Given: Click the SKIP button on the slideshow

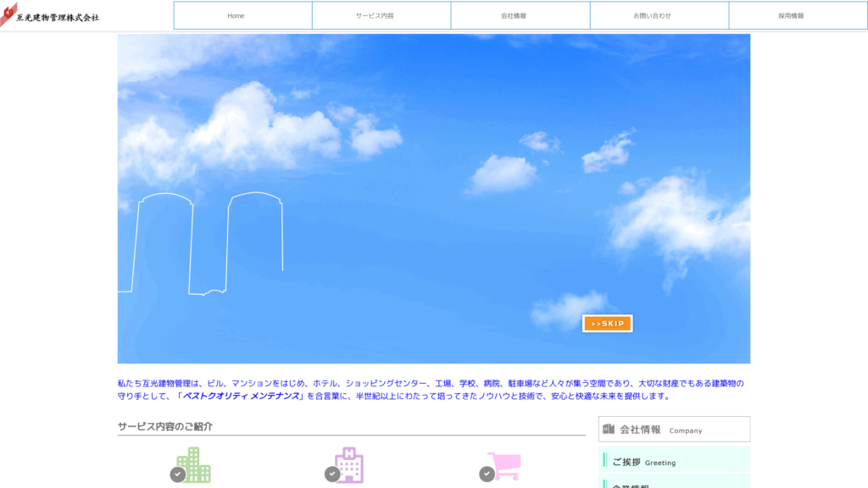Looking at the screenshot, I should point(607,323).
